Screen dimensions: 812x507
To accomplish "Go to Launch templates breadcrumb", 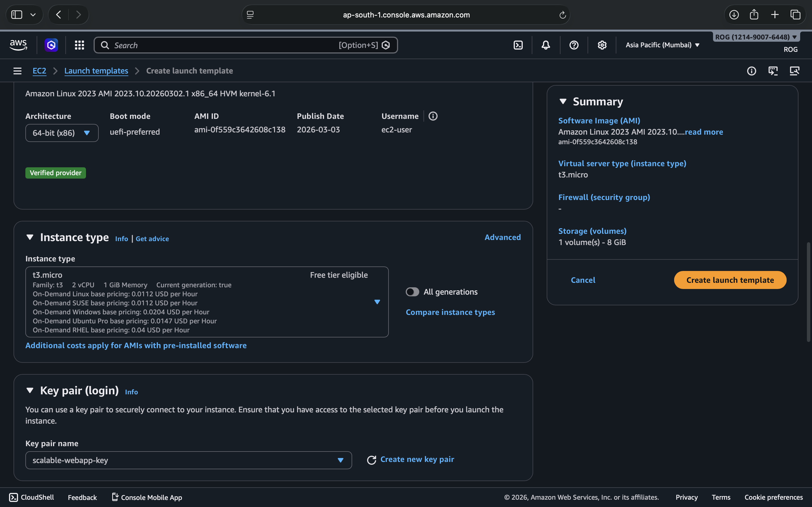I will 96,71.
